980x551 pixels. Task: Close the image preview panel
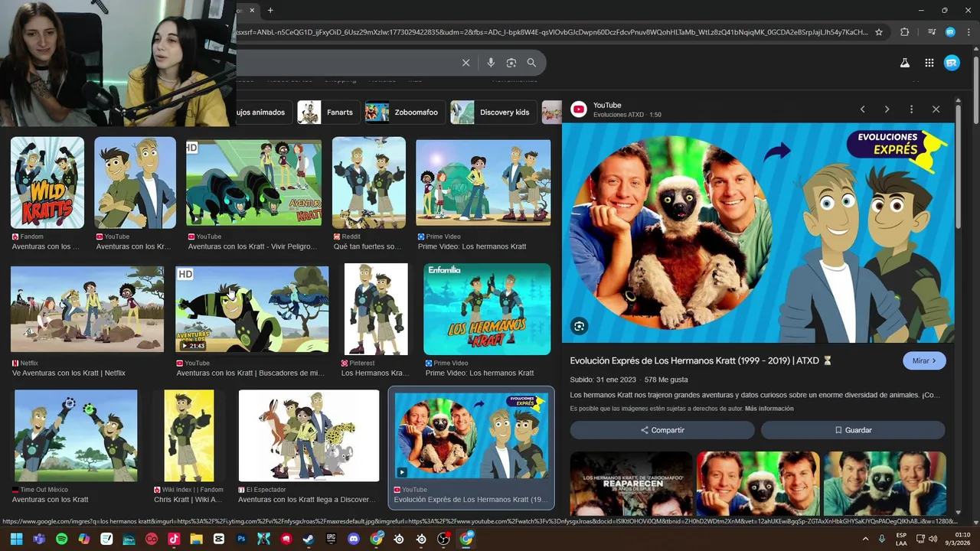click(x=936, y=109)
